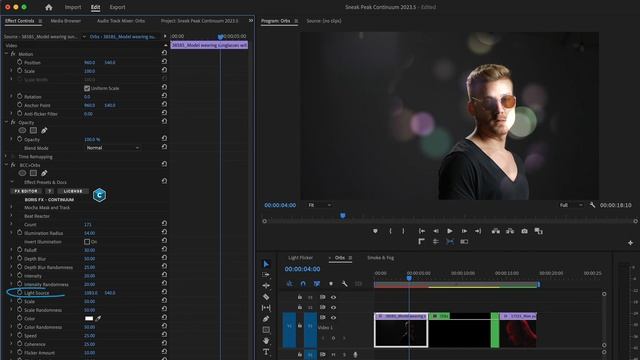
Task: Open Smoke & Fog sequence tab
Action: pos(380,258)
